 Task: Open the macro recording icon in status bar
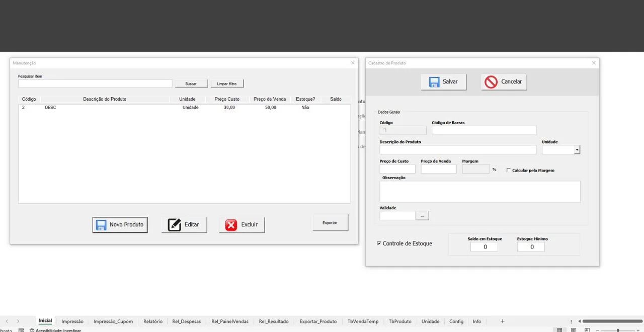click(21, 330)
